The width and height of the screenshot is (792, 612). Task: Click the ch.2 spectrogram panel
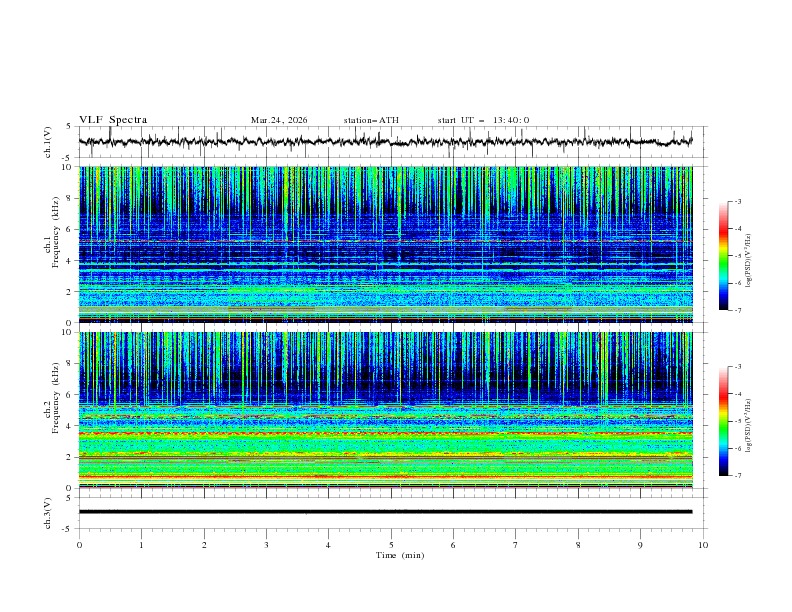pyautogui.click(x=385, y=410)
